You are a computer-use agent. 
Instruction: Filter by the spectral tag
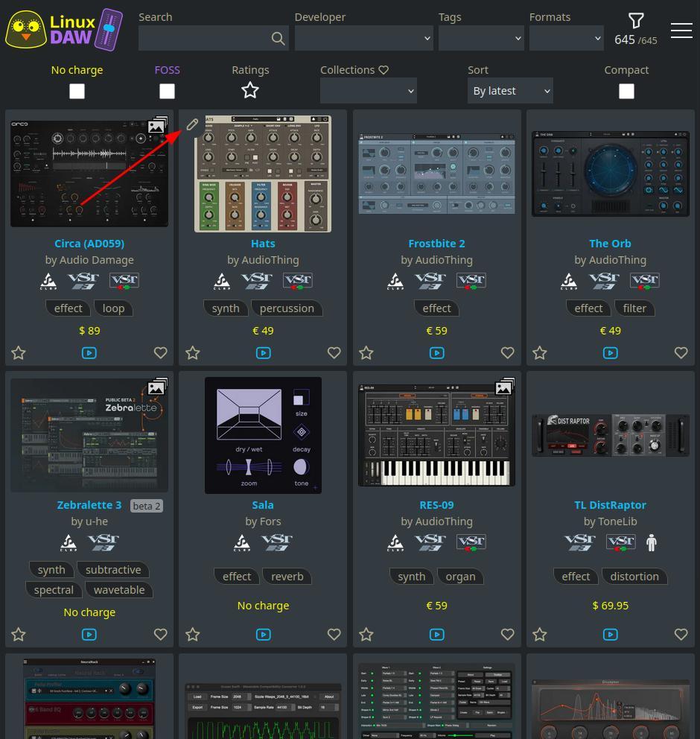(54, 590)
